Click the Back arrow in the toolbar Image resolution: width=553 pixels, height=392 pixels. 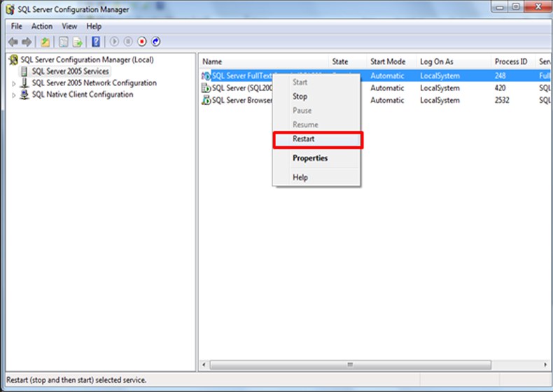13,42
